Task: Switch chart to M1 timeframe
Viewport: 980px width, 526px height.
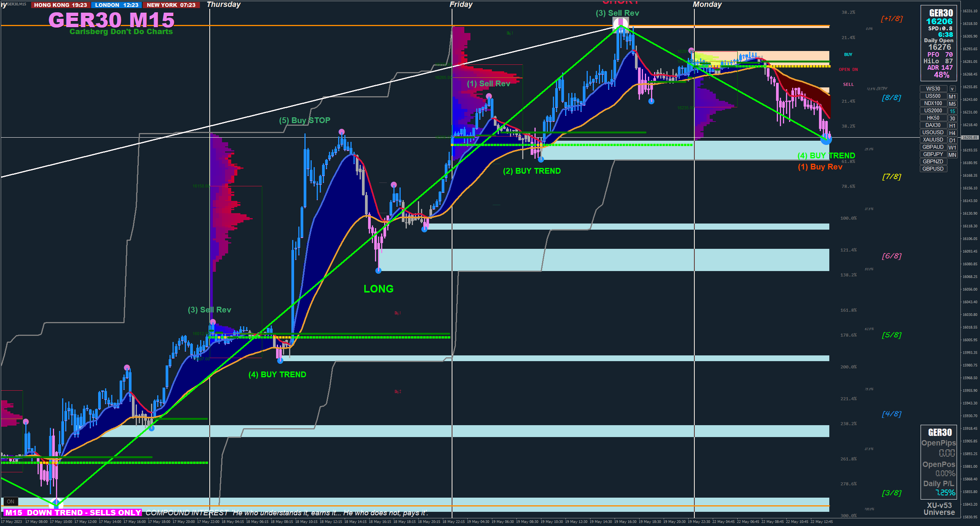Action: [x=952, y=96]
